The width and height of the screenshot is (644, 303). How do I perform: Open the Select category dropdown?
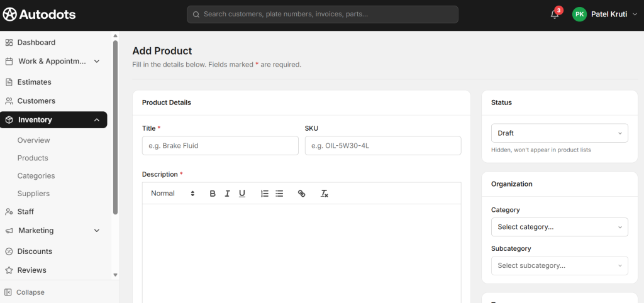click(559, 227)
